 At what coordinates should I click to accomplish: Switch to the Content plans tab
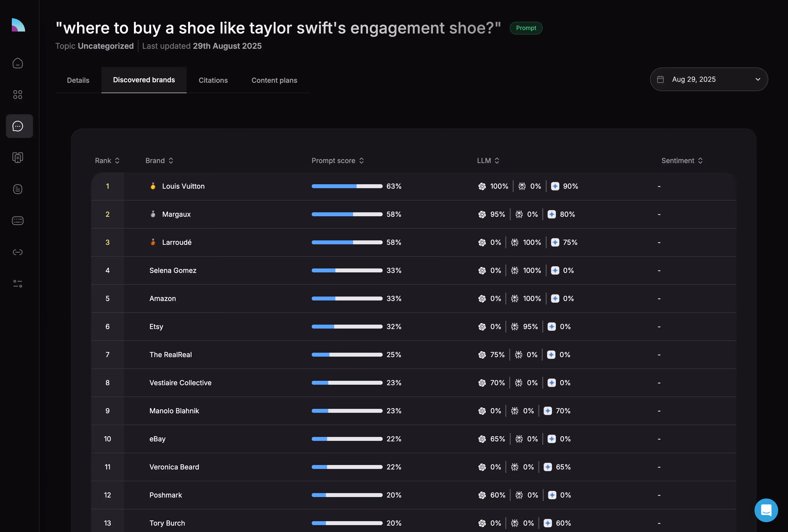(274, 80)
